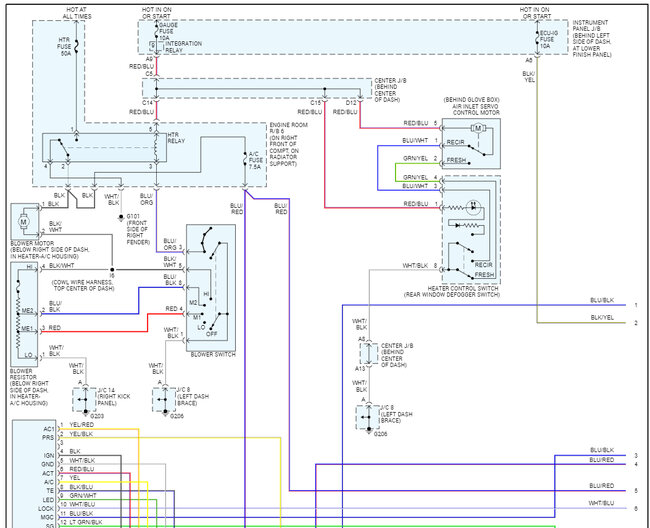Select the 'C15' connector label

[x=315, y=102]
